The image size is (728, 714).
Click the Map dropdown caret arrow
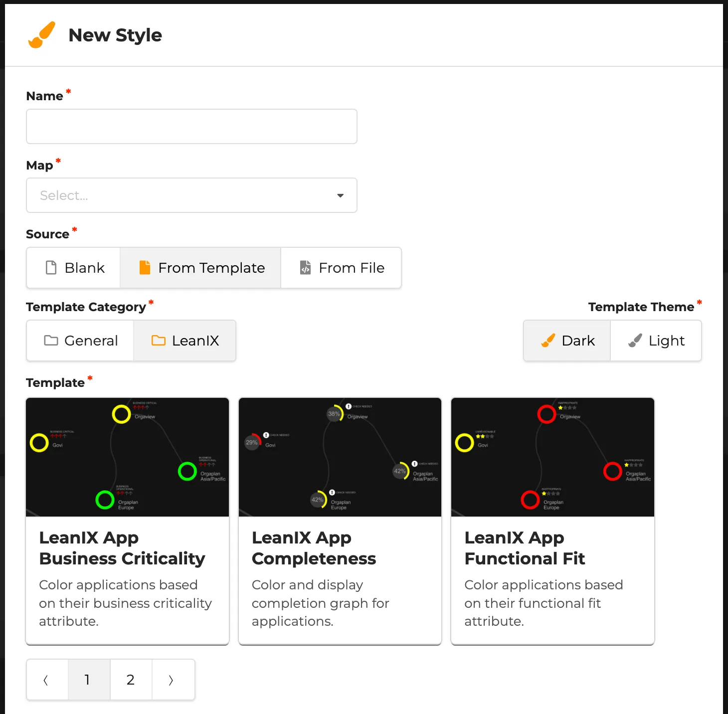(341, 195)
